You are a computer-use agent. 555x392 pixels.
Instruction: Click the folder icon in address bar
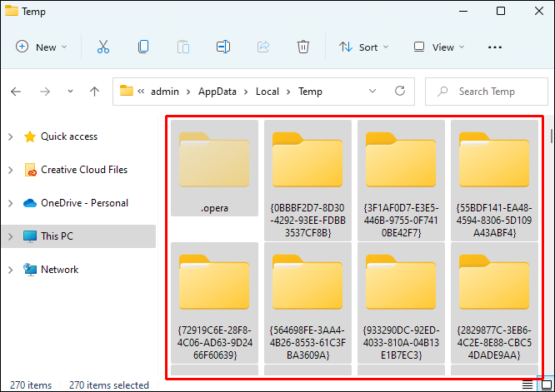127,91
